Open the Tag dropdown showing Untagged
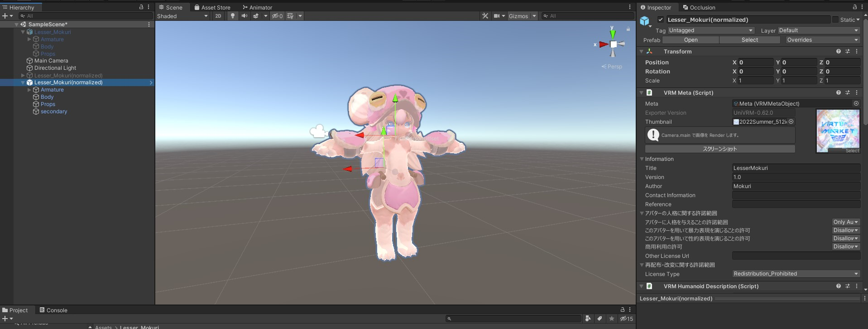This screenshot has width=868, height=329. coord(711,30)
